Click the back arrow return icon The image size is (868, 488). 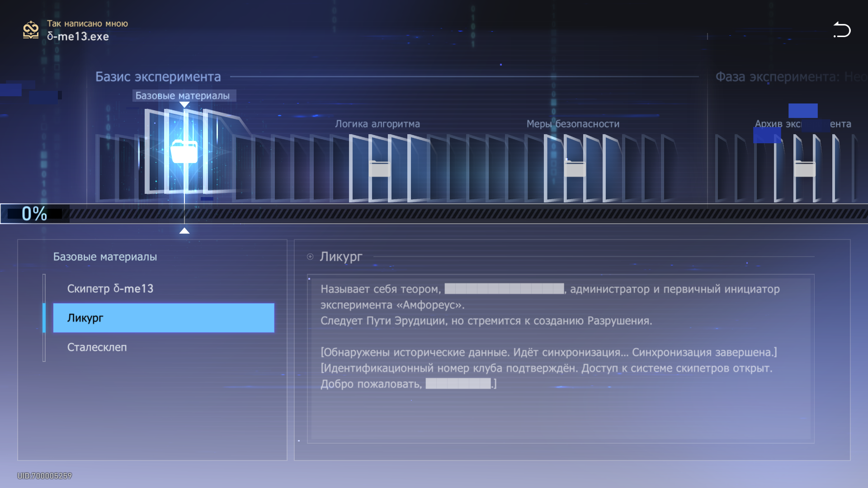coord(842,30)
